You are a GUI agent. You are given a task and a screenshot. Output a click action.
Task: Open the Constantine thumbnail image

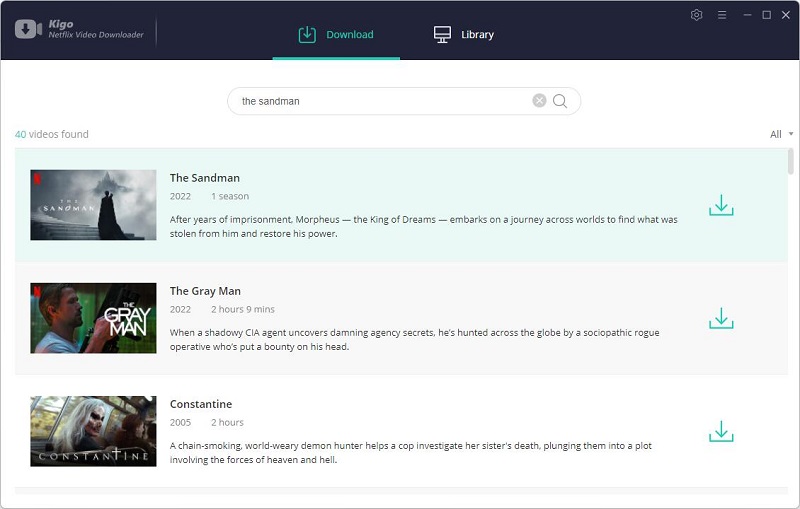point(93,431)
